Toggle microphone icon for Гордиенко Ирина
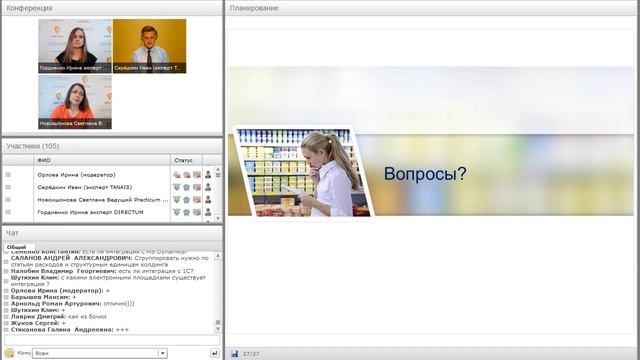Image resolution: width=640 pixels, height=360 pixels. (x=177, y=212)
